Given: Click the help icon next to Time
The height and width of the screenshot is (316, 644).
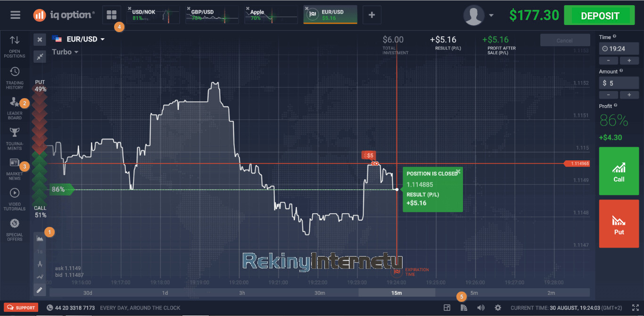Looking at the screenshot, I should tap(614, 37).
